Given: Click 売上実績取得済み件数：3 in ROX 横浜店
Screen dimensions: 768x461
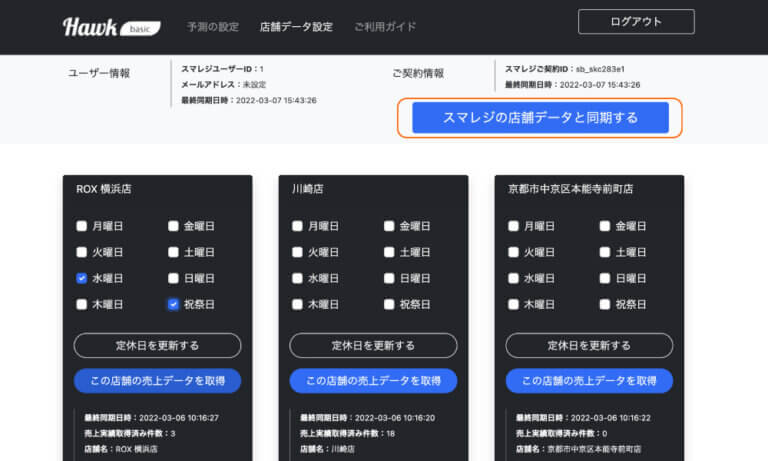Looking at the screenshot, I should (130, 434).
